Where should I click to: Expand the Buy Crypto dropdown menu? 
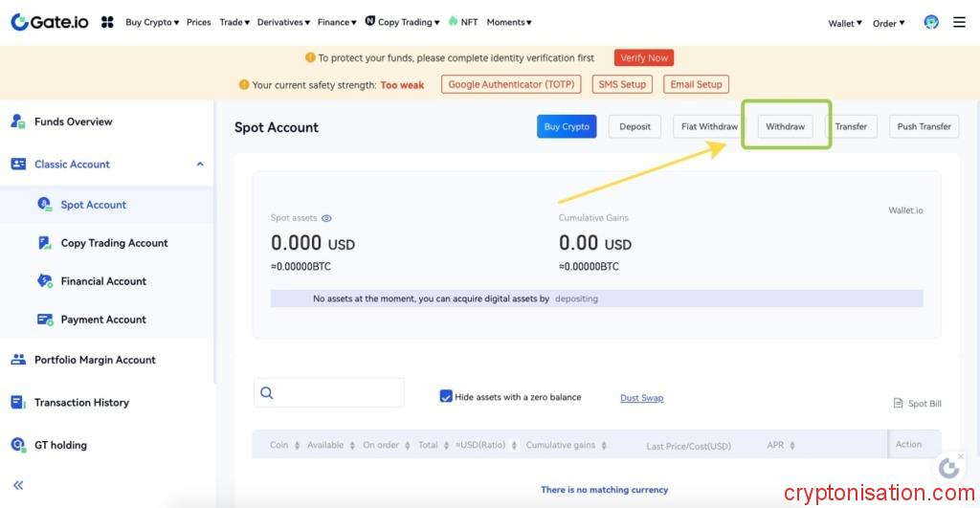152,22
